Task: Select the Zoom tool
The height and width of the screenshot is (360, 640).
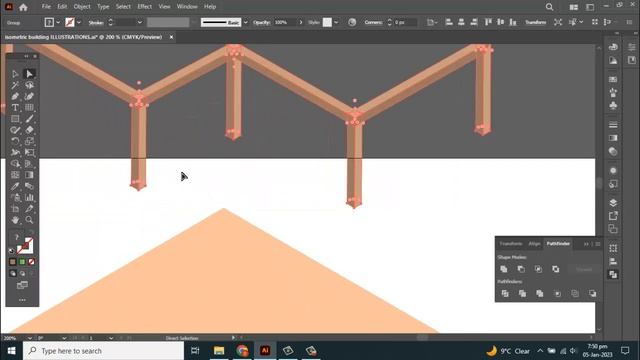Action: point(29,220)
